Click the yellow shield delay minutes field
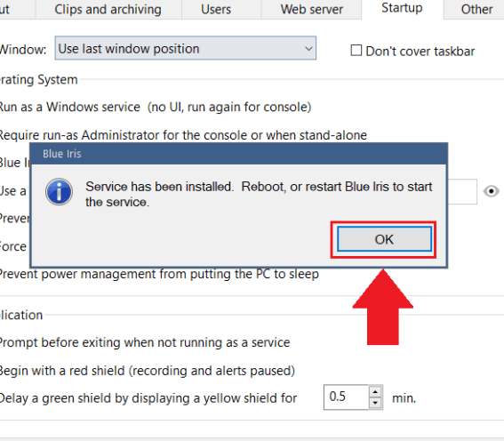504x441 pixels. (x=346, y=397)
